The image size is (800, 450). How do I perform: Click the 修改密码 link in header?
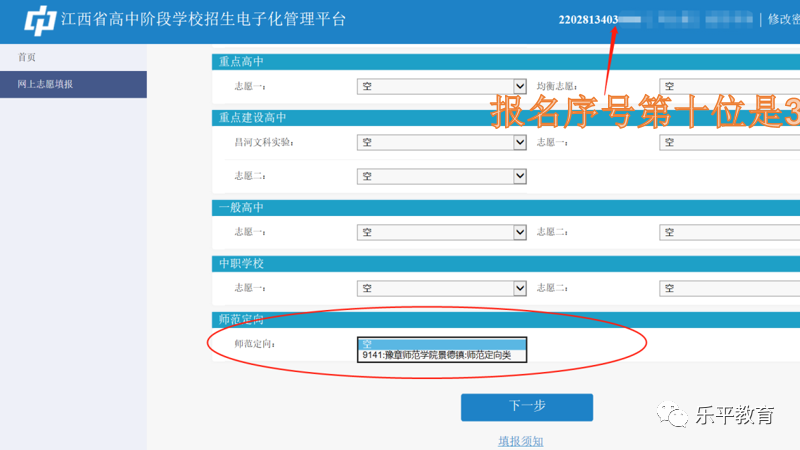point(783,19)
